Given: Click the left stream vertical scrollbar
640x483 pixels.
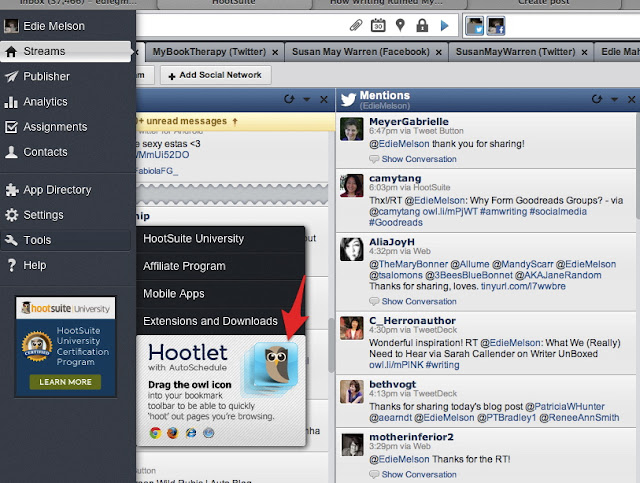Looking at the screenshot, I should tap(331, 345).
